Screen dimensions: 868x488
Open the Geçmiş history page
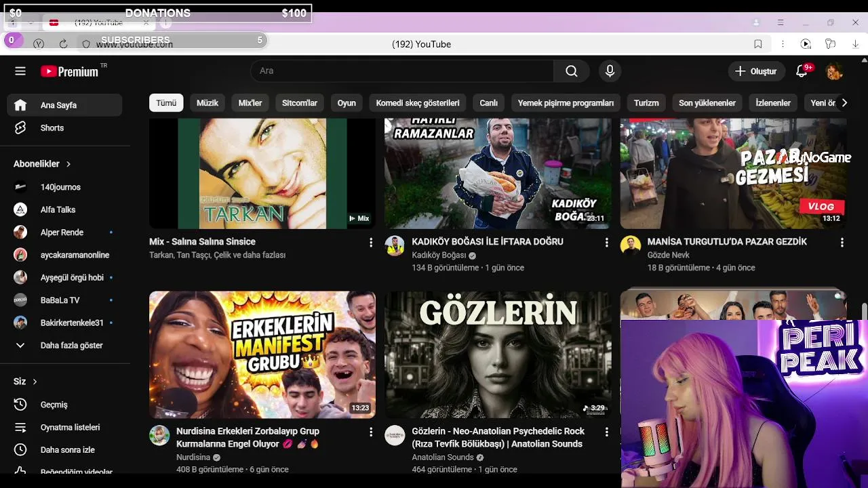(64, 405)
